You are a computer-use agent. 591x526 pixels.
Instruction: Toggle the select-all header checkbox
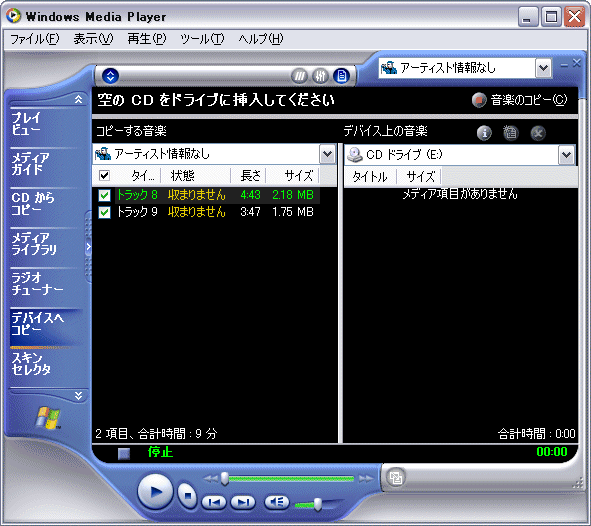coord(104,175)
